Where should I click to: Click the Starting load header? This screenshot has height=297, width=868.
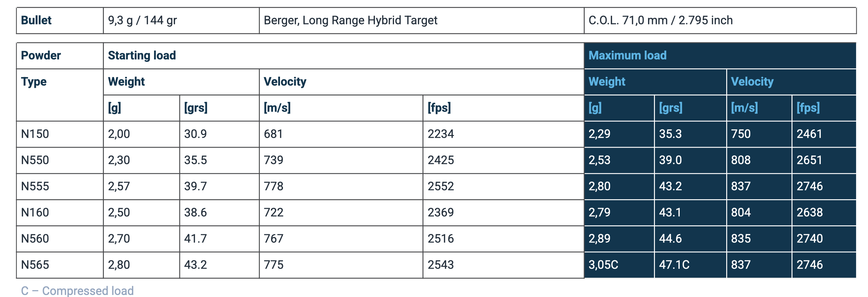click(x=344, y=56)
